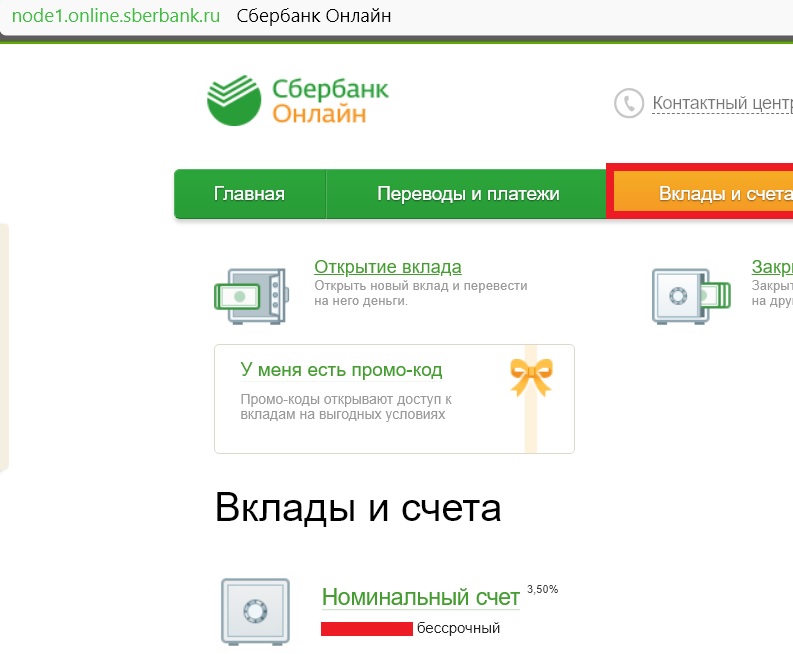
Task: Click the yellow gift bow icon
Action: click(x=531, y=377)
